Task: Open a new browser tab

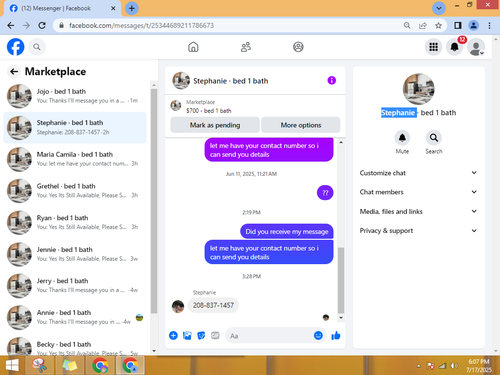Action: click(x=132, y=8)
